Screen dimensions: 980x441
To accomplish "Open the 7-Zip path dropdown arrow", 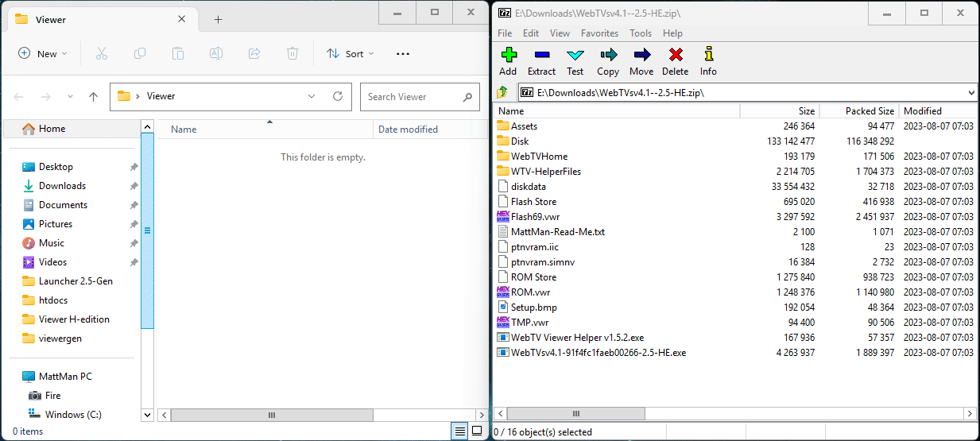I will (x=972, y=93).
